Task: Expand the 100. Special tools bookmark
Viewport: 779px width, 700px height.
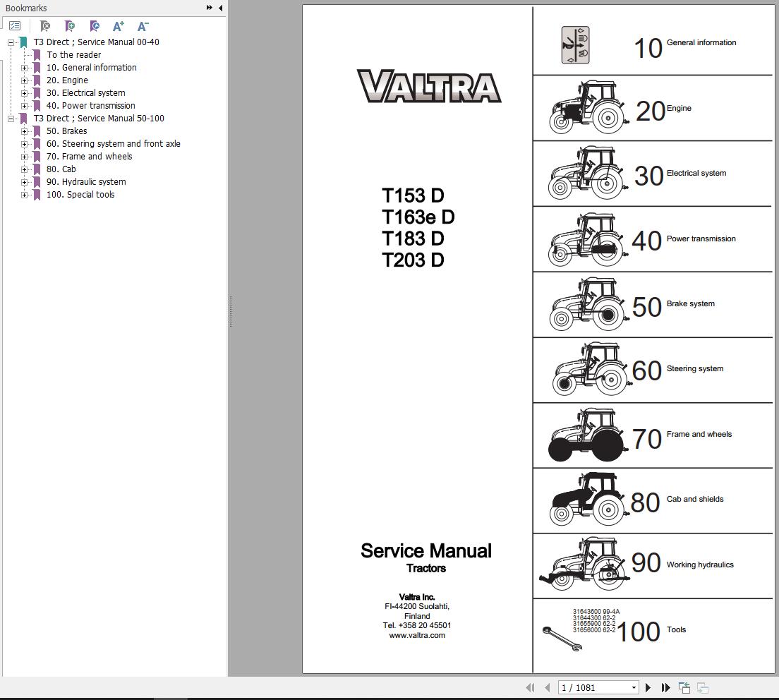Action: point(24,195)
